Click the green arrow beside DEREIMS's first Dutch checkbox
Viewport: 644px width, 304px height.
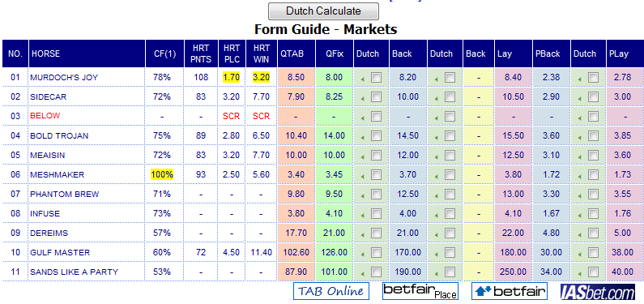(x=363, y=233)
